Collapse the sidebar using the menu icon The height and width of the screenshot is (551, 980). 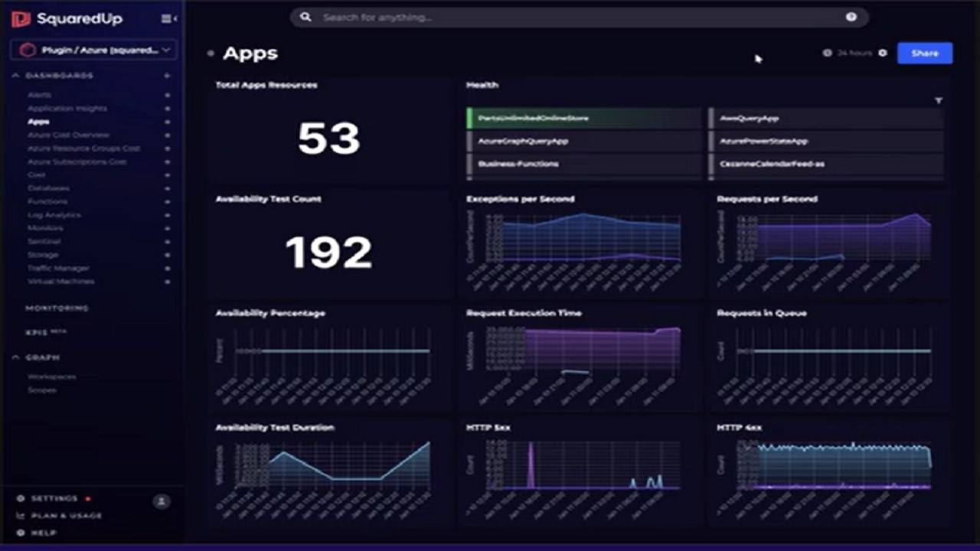point(168,19)
